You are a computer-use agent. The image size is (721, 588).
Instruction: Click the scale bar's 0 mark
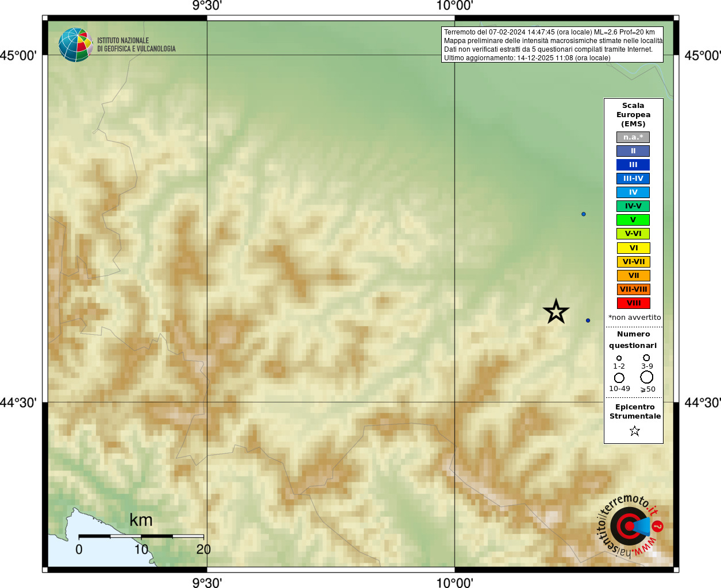pos(79,550)
